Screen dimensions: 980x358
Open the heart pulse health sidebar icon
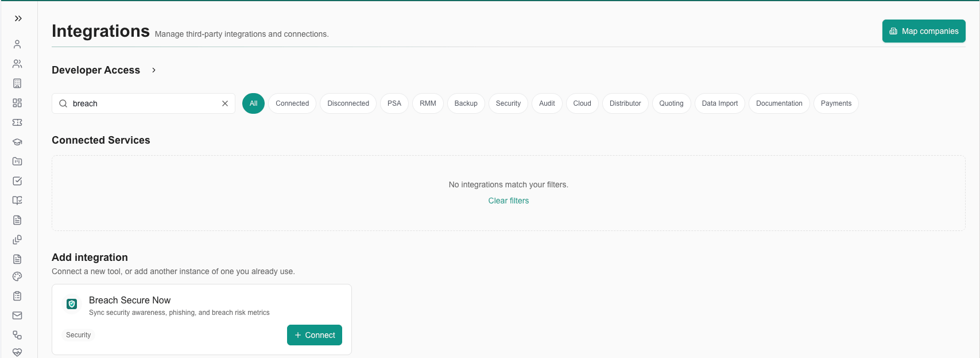(x=17, y=352)
